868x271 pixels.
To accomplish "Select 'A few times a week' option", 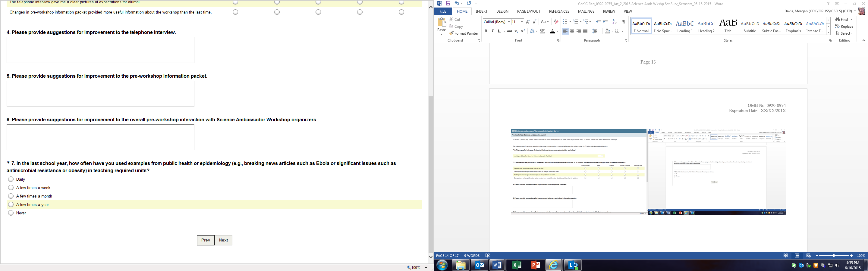I will [x=11, y=188].
